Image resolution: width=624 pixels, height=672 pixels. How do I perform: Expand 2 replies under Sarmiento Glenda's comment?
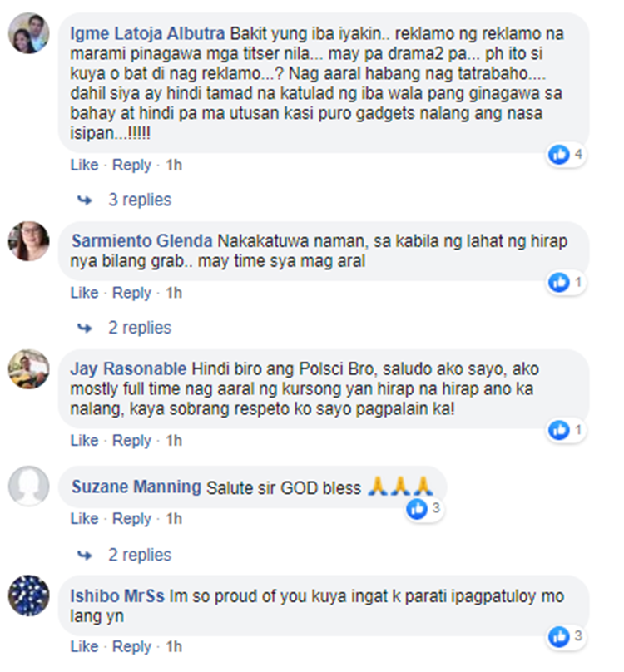[140, 328]
